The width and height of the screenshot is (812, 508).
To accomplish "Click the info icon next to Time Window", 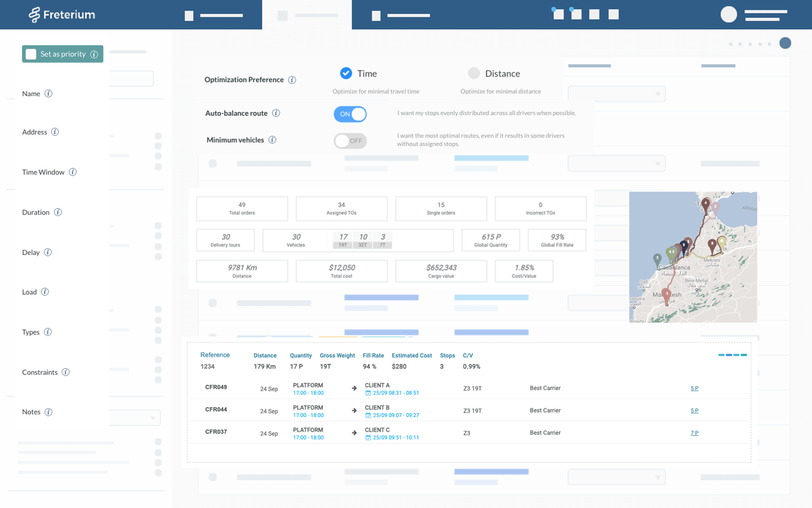I will [73, 172].
